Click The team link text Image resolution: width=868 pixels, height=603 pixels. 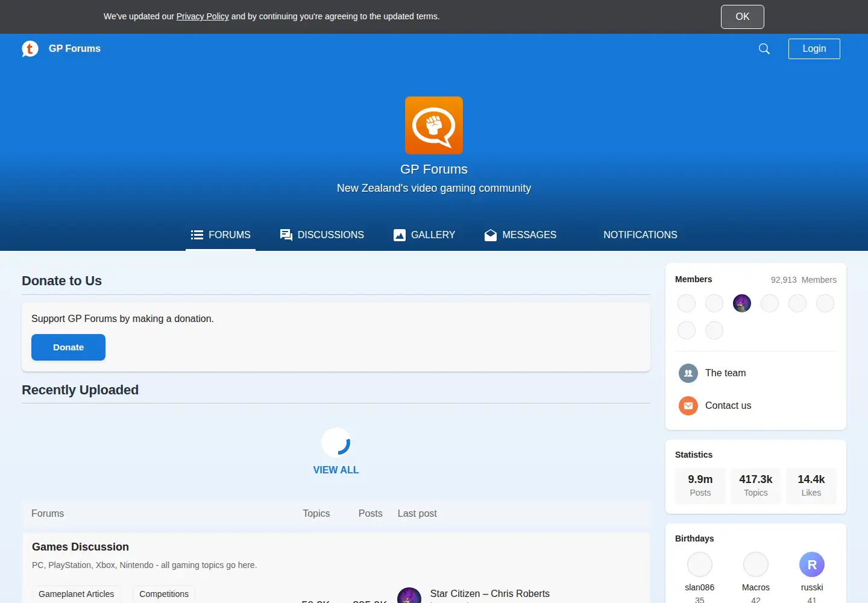[726, 373]
